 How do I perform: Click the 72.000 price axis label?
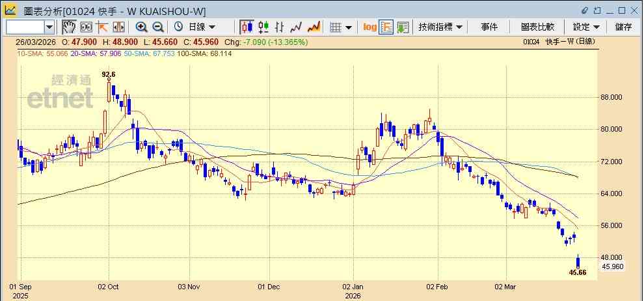(x=612, y=162)
